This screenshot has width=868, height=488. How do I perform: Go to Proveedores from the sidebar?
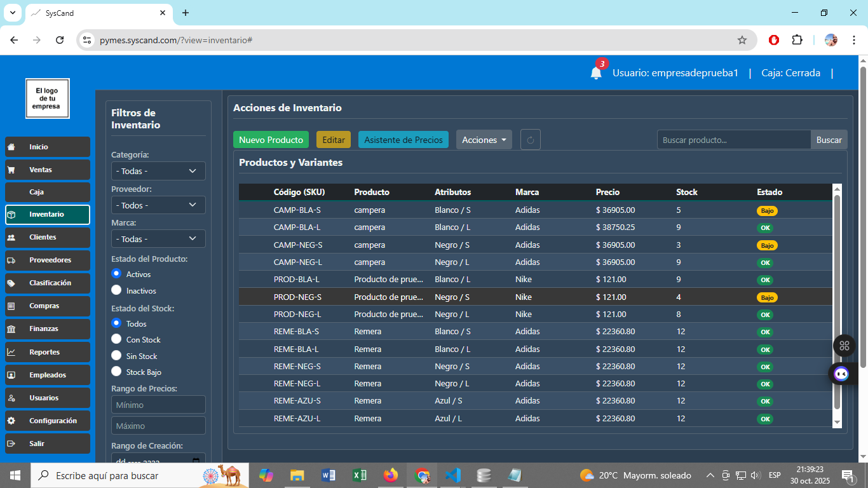coord(47,261)
